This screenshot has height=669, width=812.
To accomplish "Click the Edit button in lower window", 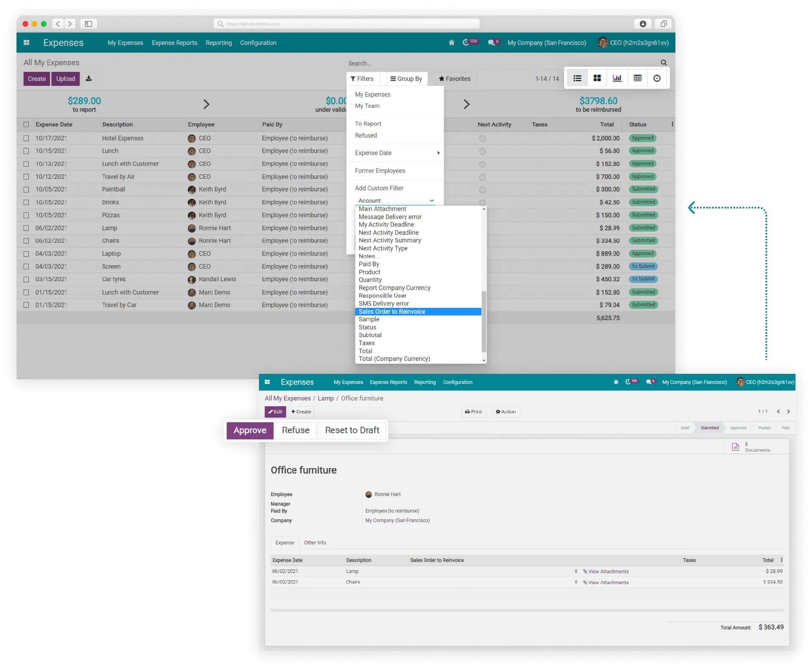I will [x=275, y=411].
